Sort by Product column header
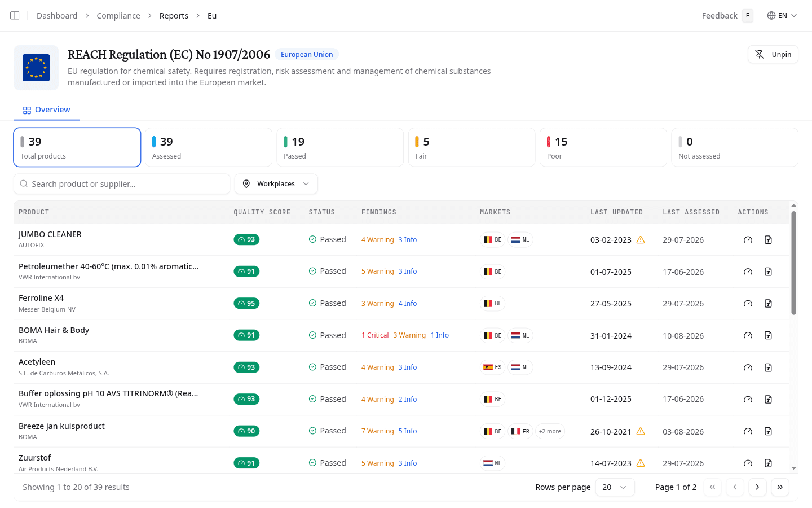The width and height of the screenshot is (812, 508). point(34,212)
